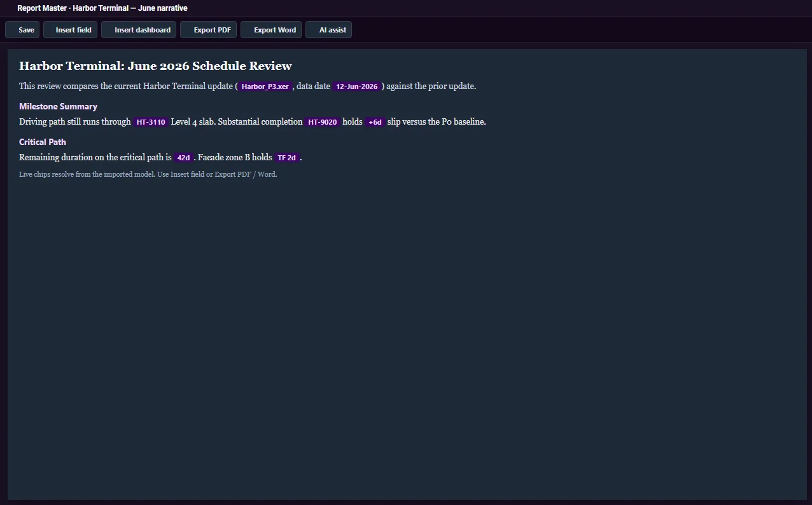812x505 pixels.
Task: Select the +6d slip chip
Action: (x=375, y=122)
